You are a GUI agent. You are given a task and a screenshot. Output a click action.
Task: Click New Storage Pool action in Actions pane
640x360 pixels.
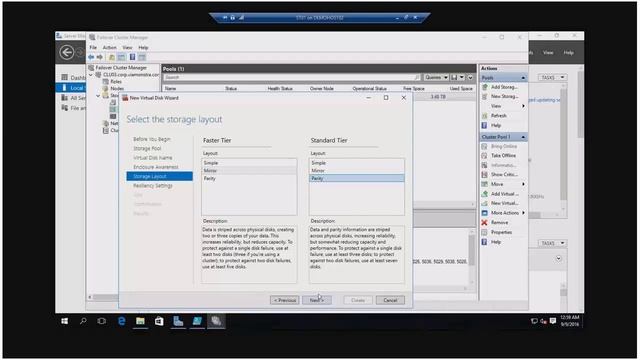pos(504,96)
